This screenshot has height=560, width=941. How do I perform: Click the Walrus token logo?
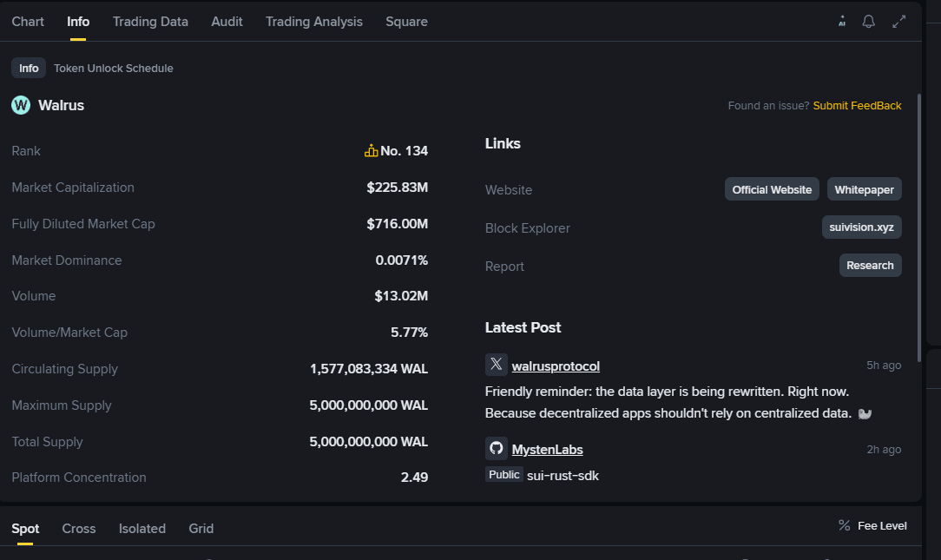coord(21,105)
